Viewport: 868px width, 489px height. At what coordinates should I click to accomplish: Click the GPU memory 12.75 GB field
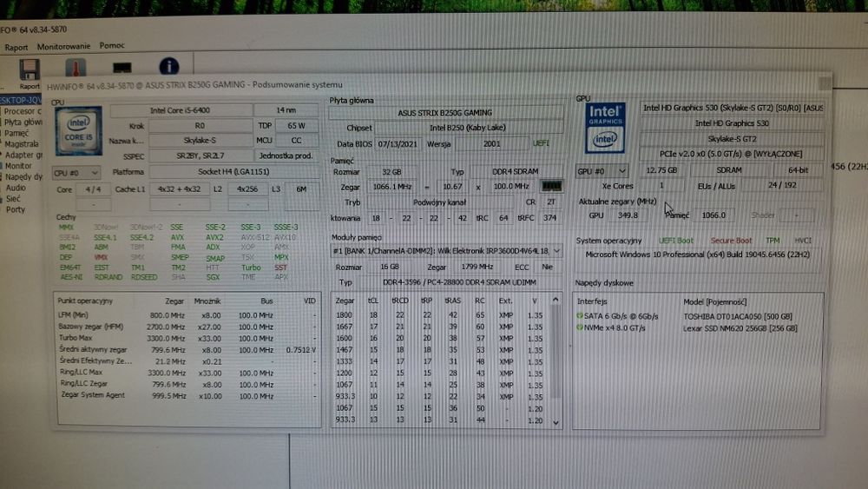(x=661, y=170)
